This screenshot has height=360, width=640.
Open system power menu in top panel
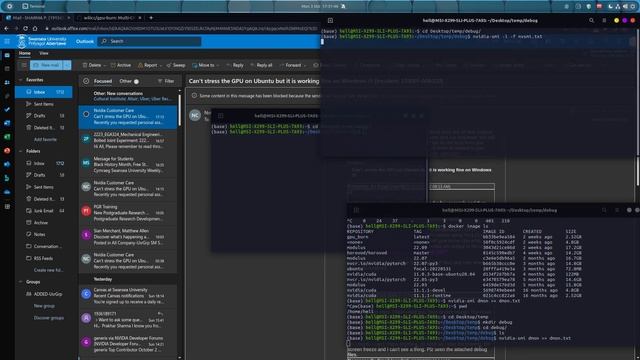coord(633,7)
